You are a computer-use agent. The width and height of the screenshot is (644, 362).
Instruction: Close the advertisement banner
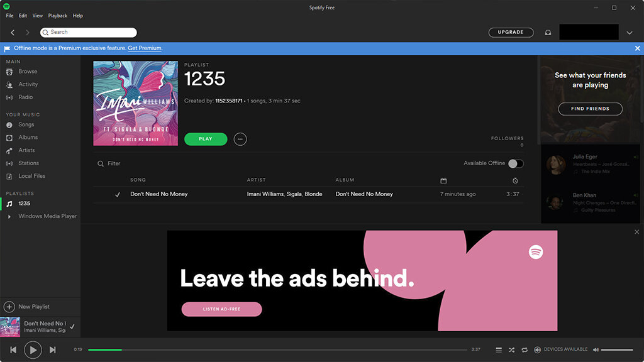click(636, 232)
